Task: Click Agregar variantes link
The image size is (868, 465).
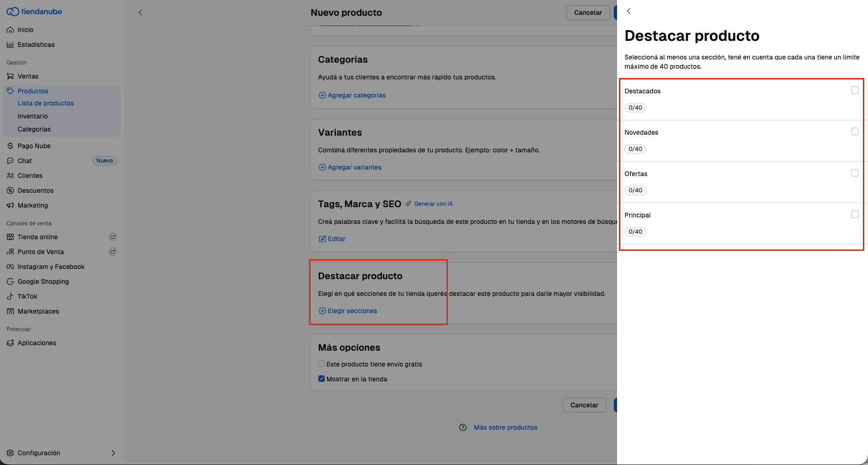Action: point(350,167)
